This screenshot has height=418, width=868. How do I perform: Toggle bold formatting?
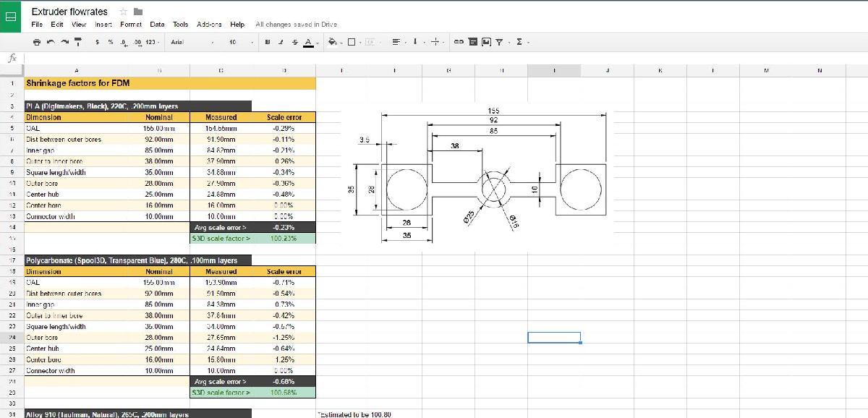(268, 42)
